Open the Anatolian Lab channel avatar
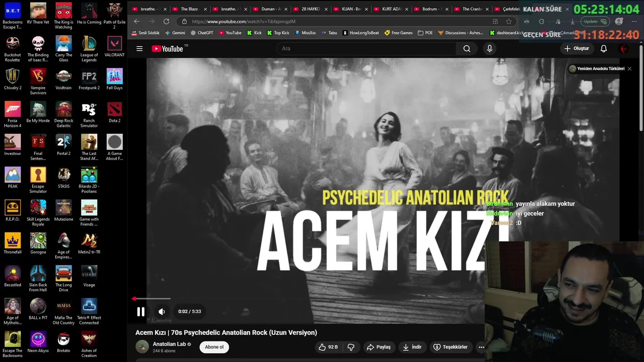The width and height of the screenshot is (644, 362). click(142, 347)
